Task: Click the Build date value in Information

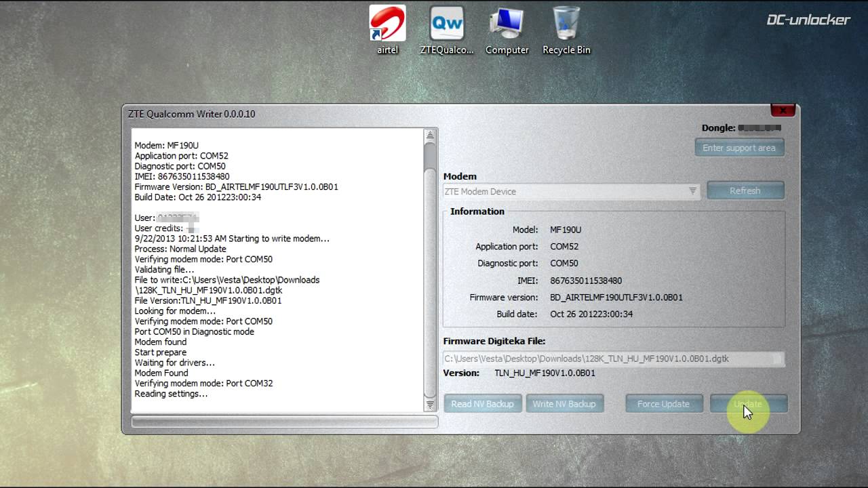Action: click(591, 314)
